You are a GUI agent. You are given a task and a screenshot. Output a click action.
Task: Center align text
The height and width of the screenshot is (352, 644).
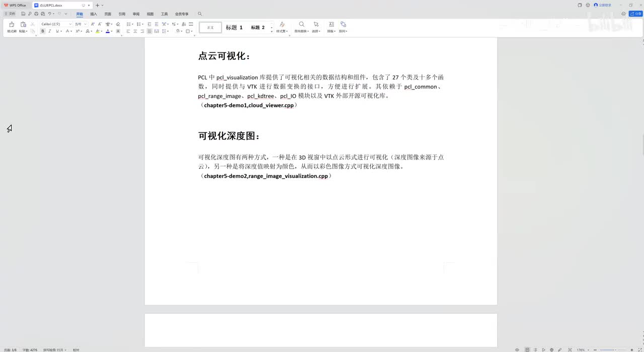135,31
